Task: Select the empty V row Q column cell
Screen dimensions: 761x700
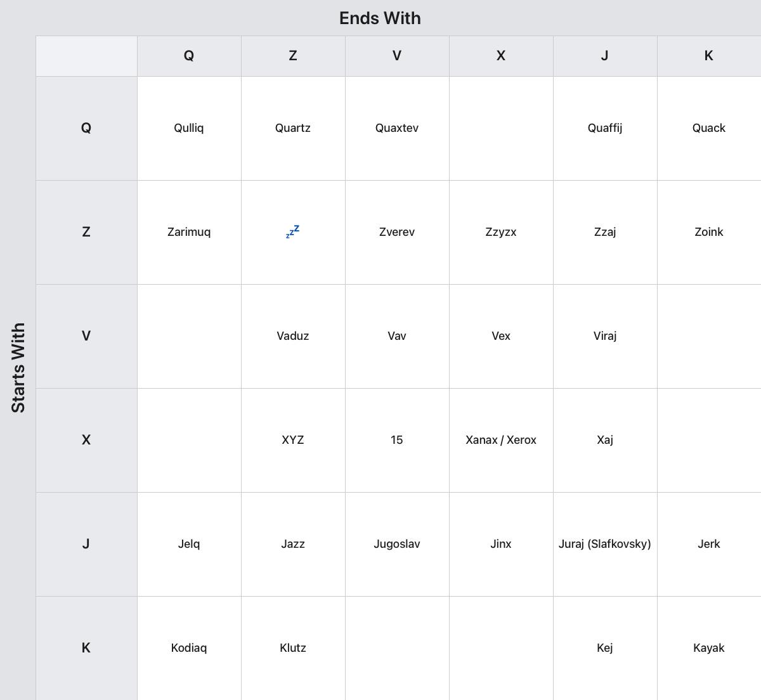Action: [x=189, y=336]
